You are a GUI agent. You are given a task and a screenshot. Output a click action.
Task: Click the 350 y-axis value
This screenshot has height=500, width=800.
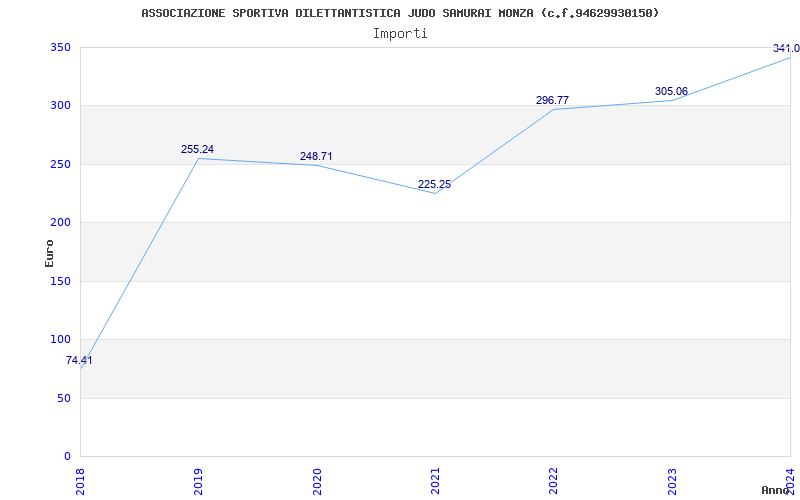(x=60, y=48)
